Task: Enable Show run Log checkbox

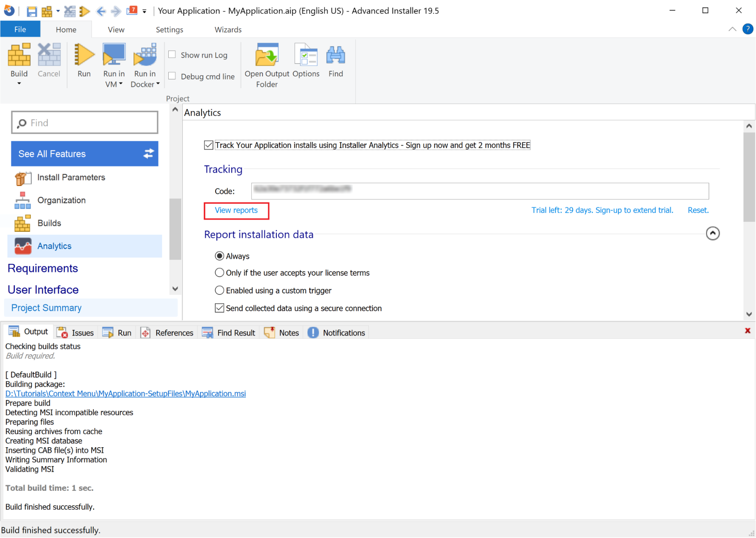Action: (x=172, y=54)
